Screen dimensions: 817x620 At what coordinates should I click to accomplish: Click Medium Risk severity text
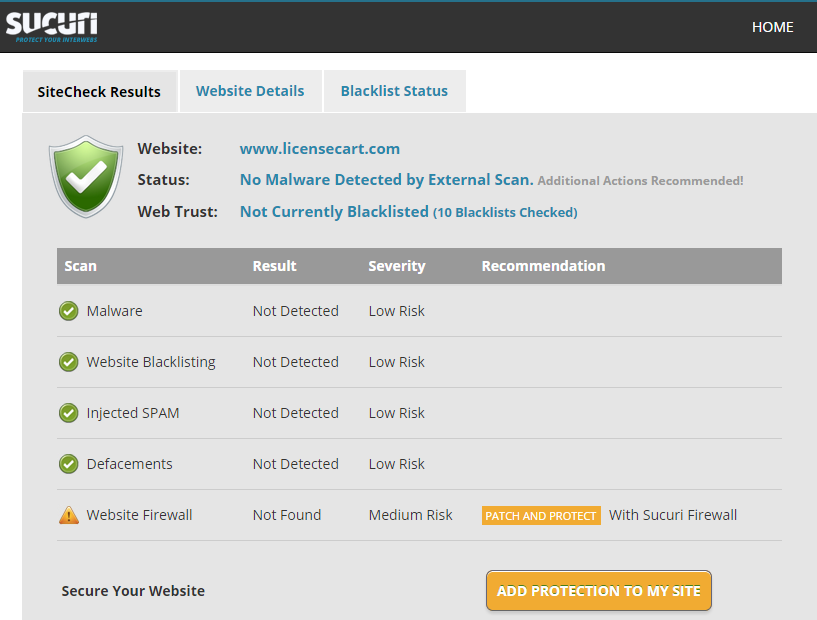(x=411, y=515)
